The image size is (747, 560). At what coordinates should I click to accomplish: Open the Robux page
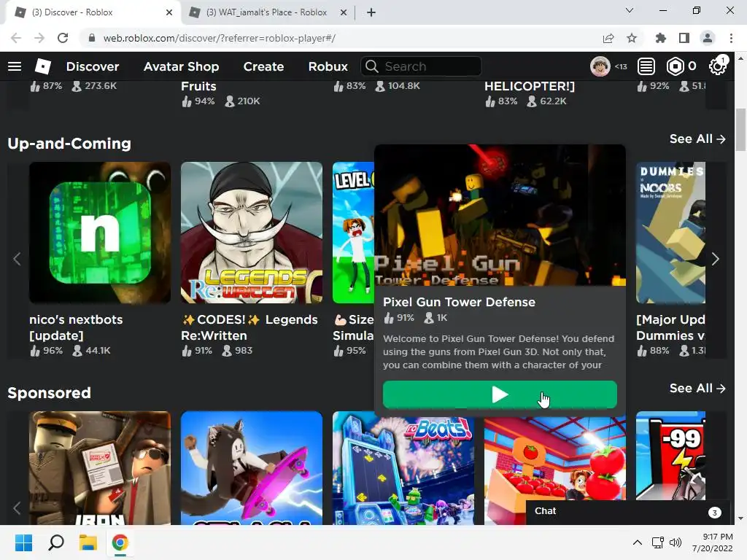click(x=328, y=66)
